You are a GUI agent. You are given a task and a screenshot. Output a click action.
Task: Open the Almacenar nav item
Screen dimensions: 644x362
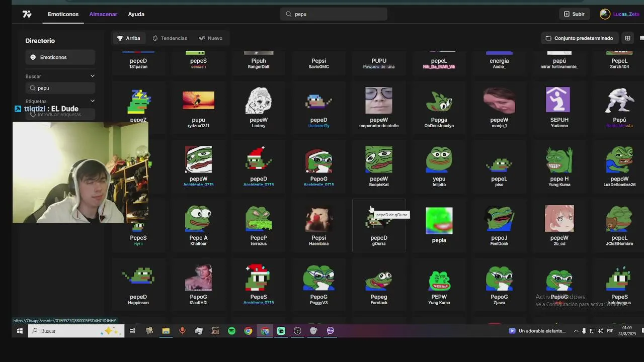point(103,14)
